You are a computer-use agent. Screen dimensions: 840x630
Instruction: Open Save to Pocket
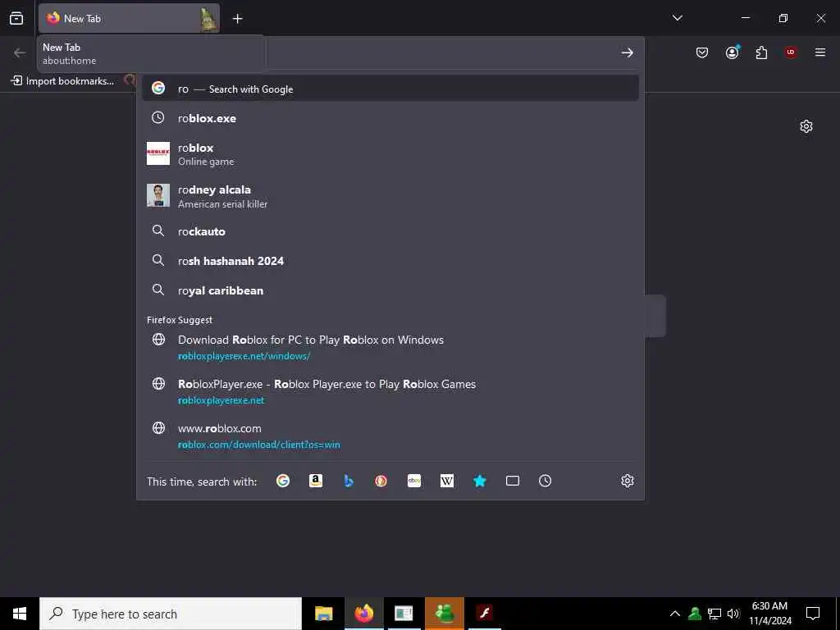tap(702, 52)
